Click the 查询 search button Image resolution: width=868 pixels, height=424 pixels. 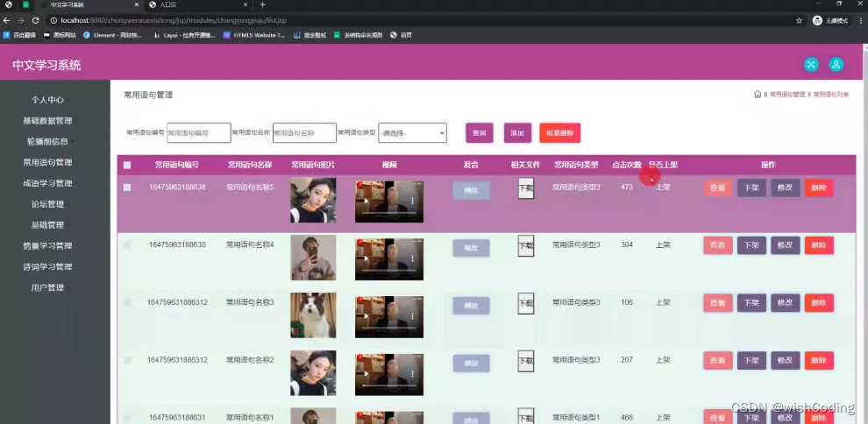pyautogui.click(x=480, y=132)
